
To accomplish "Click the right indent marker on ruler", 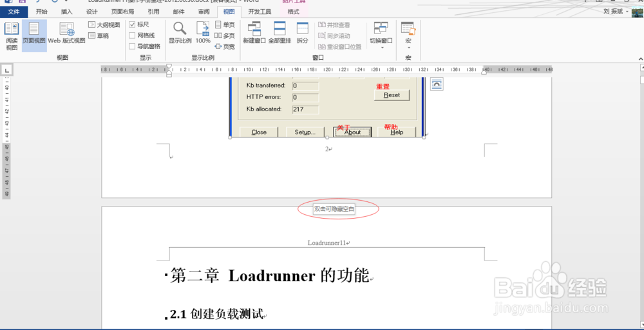I will click(485, 71).
